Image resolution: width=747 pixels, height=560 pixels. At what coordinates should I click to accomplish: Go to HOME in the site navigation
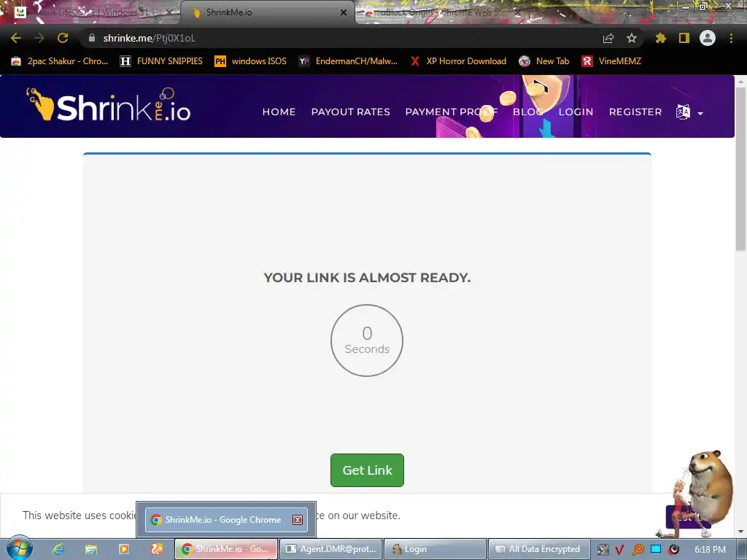click(x=279, y=112)
